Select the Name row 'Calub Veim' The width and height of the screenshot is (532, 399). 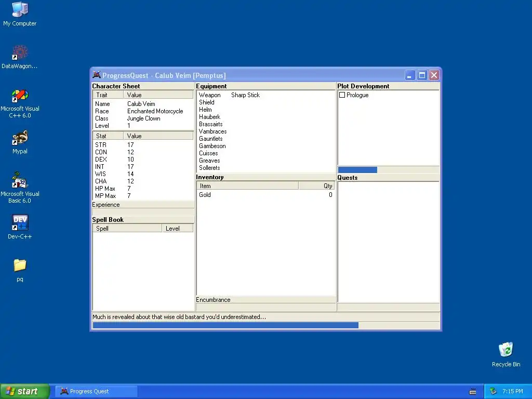pyautogui.click(x=143, y=104)
